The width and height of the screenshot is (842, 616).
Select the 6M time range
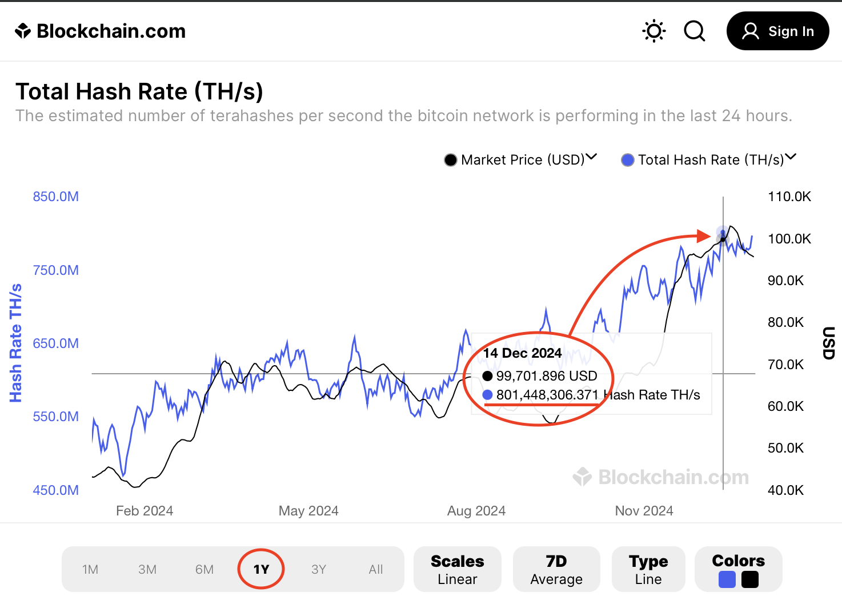point(205,569)
